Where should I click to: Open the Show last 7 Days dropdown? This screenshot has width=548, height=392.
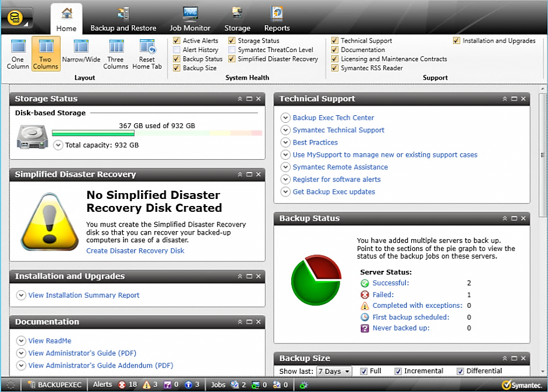point(334,371)
